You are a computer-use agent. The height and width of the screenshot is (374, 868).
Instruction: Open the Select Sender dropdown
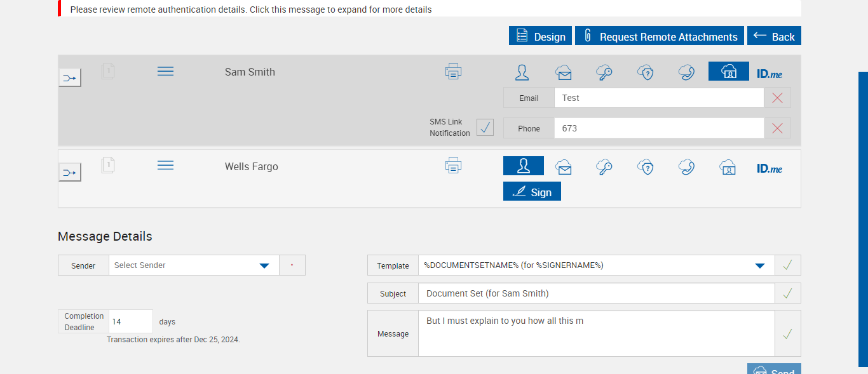[x=264, y=265]
